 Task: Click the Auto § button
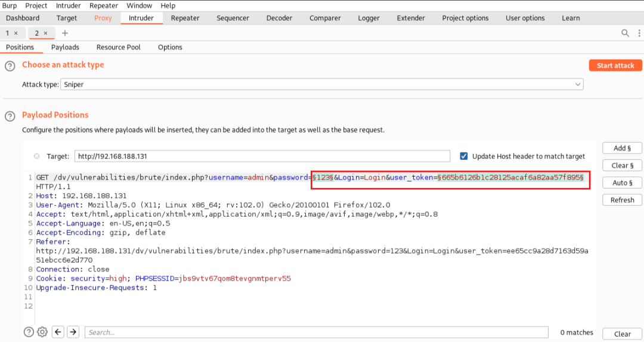click(x=622, y=183)
